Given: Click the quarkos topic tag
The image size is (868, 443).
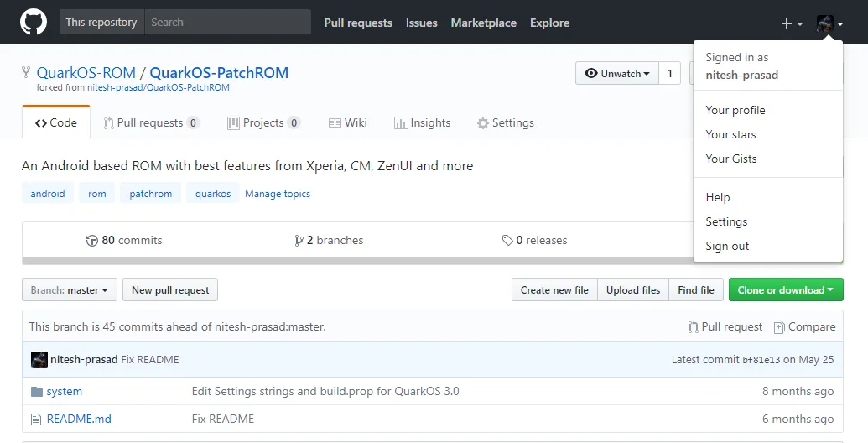Looking at the screenshot, I should coord(213,193).
